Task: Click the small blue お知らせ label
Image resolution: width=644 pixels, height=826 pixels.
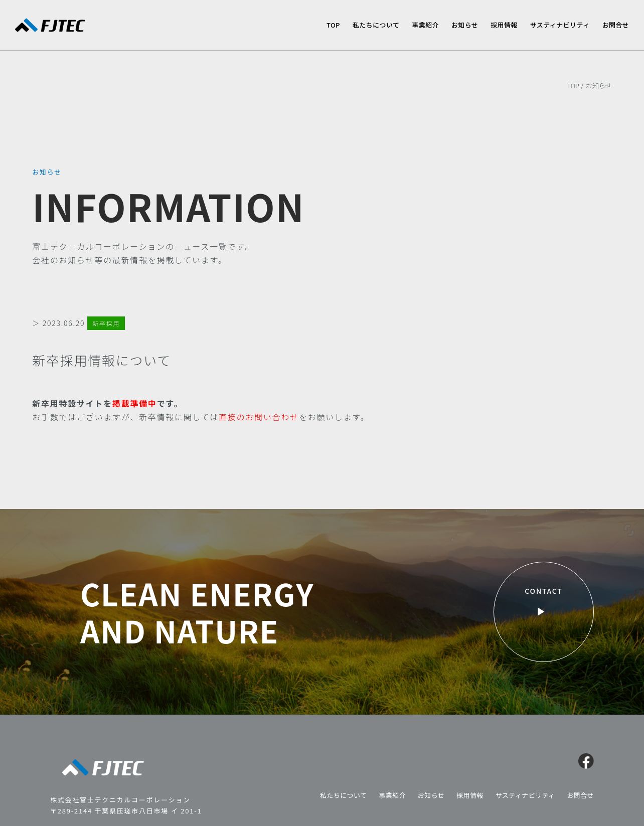Action: tap(46, 172)
